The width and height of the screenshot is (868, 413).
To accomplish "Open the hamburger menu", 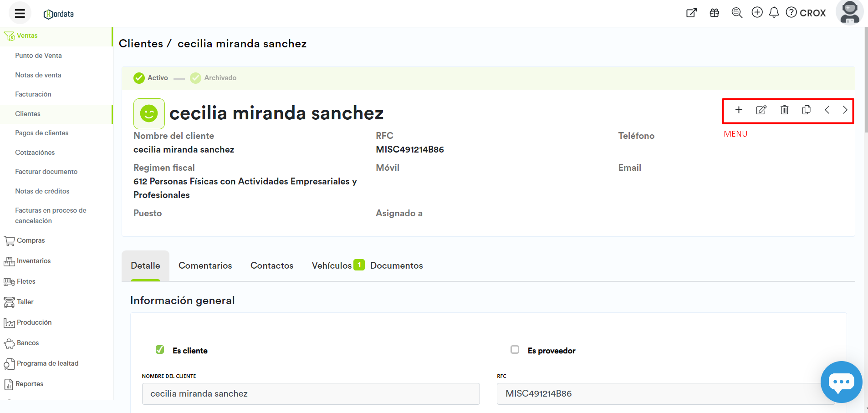I will (20, 13).
